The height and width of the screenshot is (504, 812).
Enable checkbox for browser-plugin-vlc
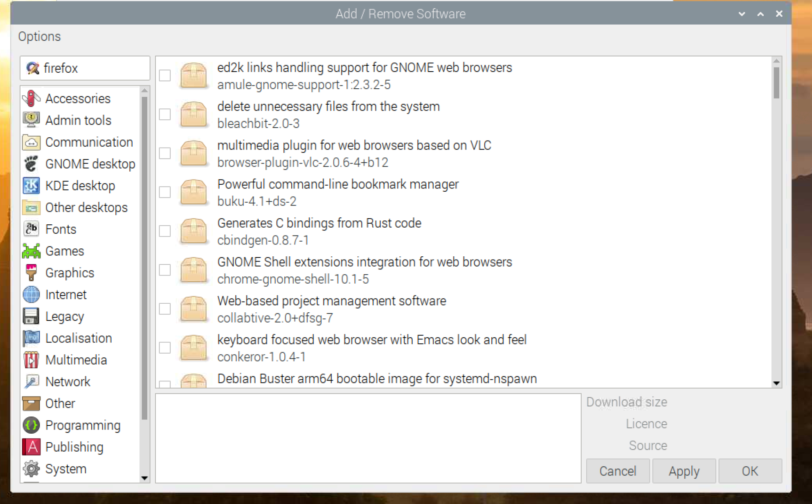[165, 153]
